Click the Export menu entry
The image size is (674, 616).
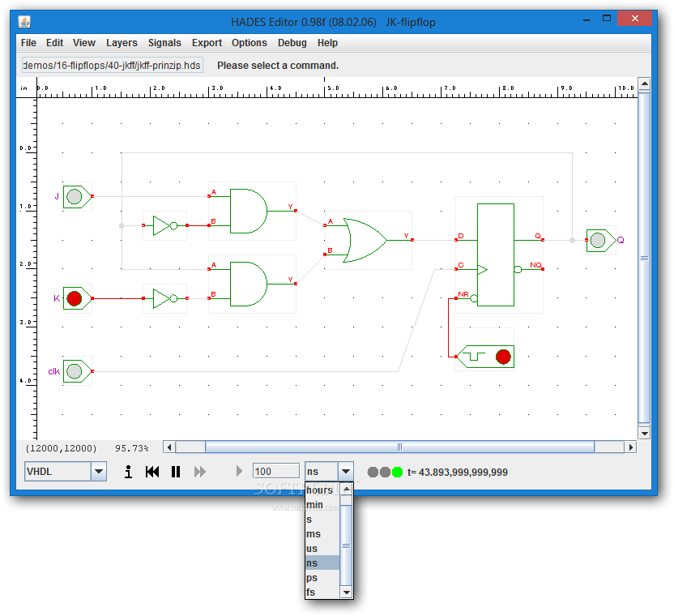coord(207,42)
